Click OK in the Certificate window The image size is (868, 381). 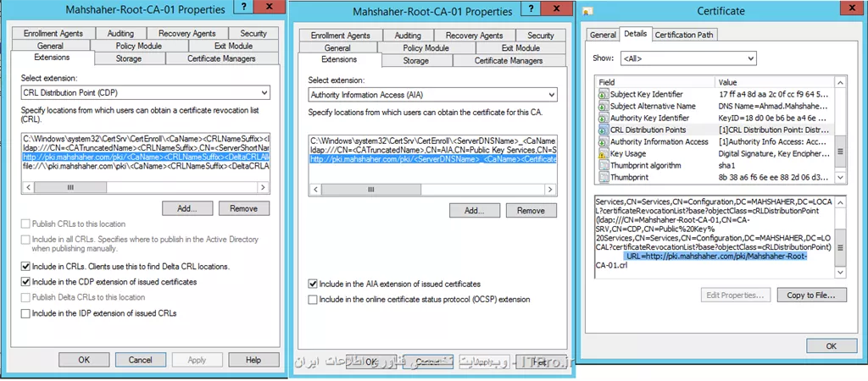click(831, 345)
